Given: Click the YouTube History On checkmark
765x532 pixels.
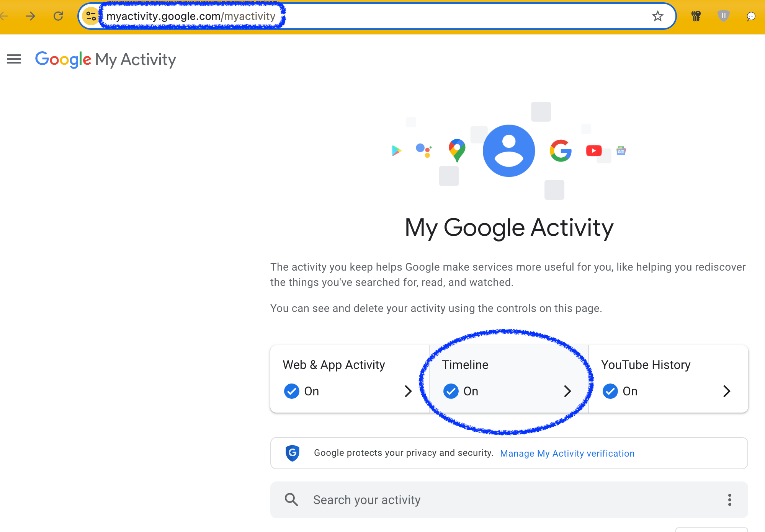Looking at the screenshot, I should pyautogui.click(x=610, y=391).
